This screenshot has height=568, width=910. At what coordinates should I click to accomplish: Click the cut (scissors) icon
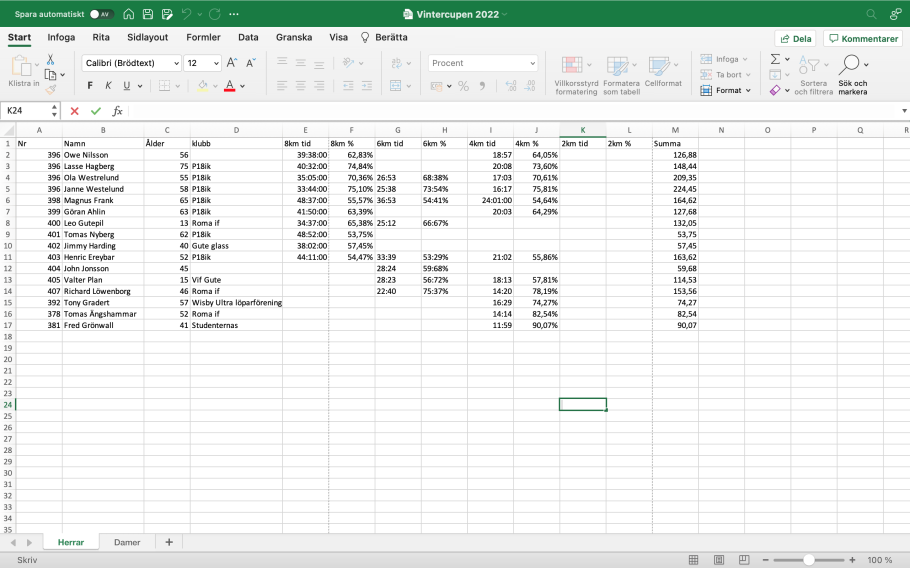[50, 60]
